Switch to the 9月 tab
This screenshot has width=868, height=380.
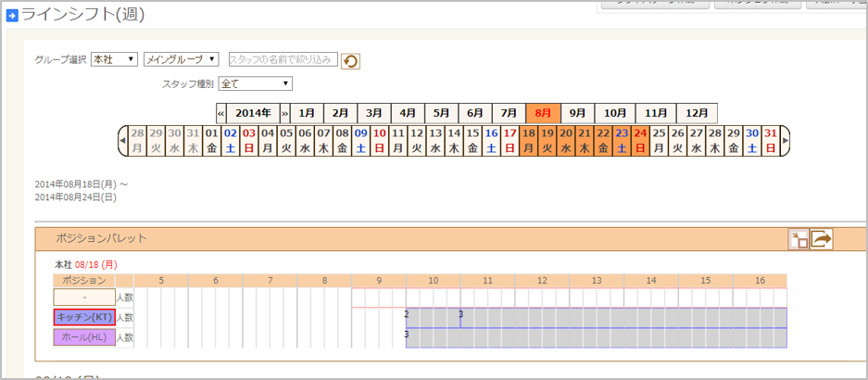[577, 113]
